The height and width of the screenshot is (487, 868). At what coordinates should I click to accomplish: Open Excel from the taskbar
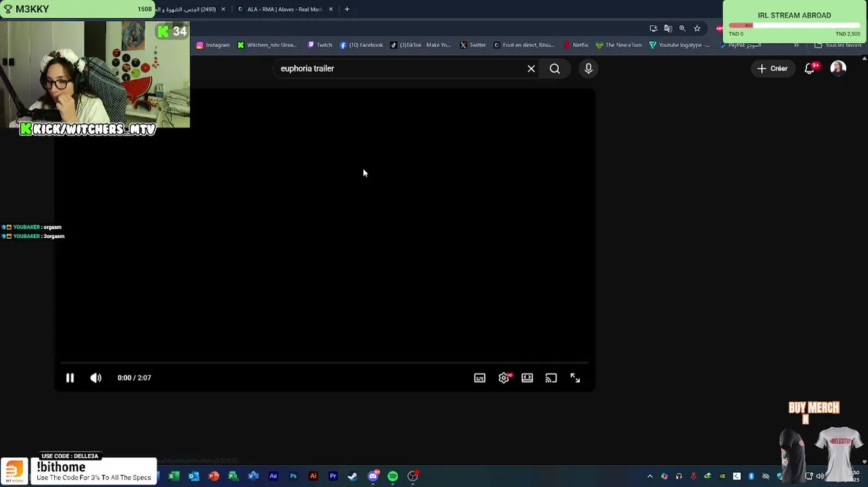click(x=174, y=476)
